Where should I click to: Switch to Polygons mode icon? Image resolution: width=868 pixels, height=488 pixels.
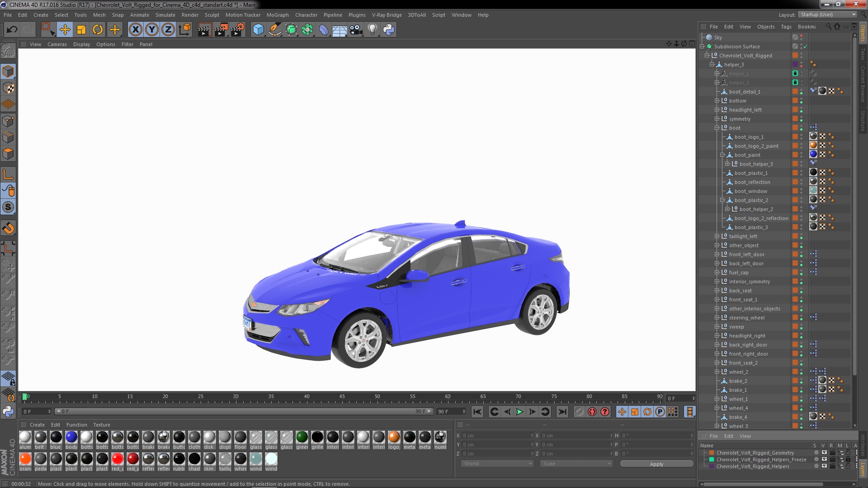point(8,154)
